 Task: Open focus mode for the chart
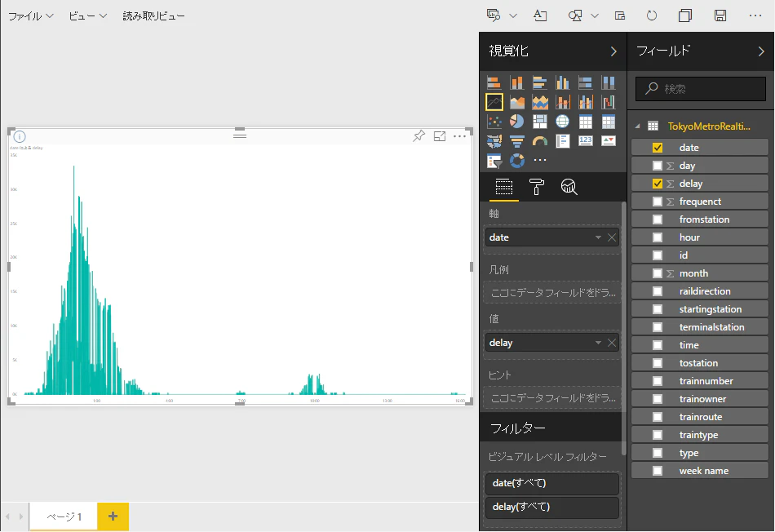click(440, 136)
